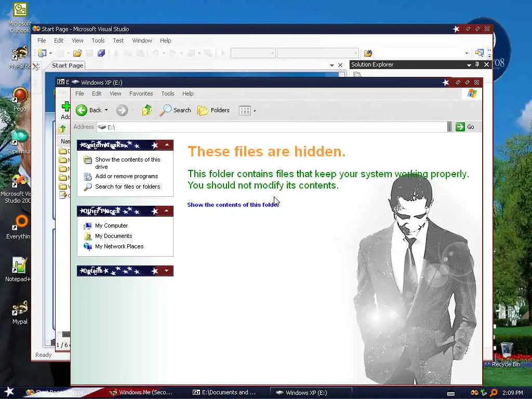Open the Solution Explorer window position dropdown
This screenshot has width=532, height=399.
[469, 65]
